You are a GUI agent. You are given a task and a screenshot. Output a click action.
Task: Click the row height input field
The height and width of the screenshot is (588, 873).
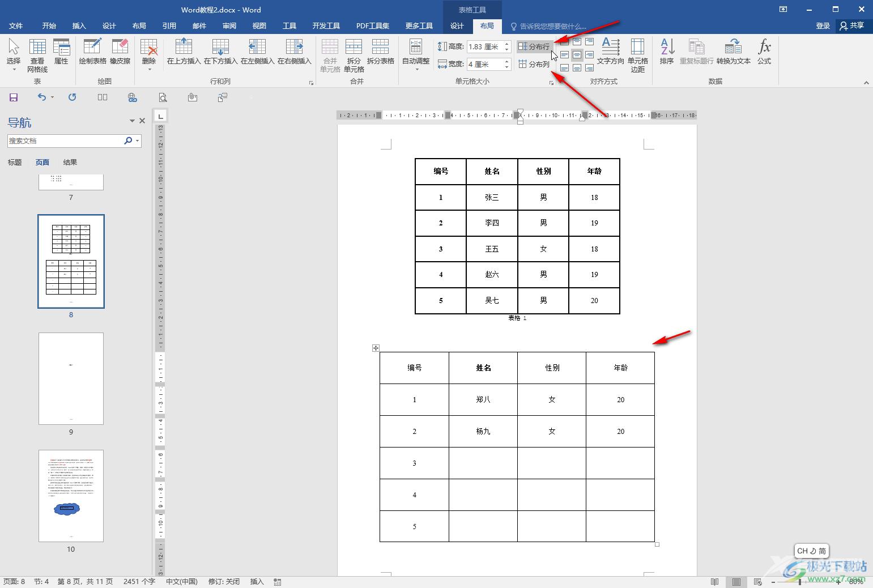click(486, 46)
